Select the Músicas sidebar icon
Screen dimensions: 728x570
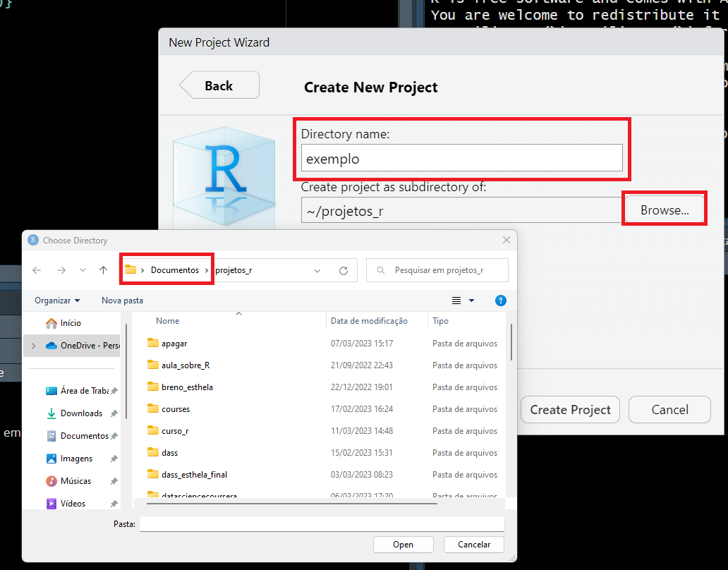point(51,481)
